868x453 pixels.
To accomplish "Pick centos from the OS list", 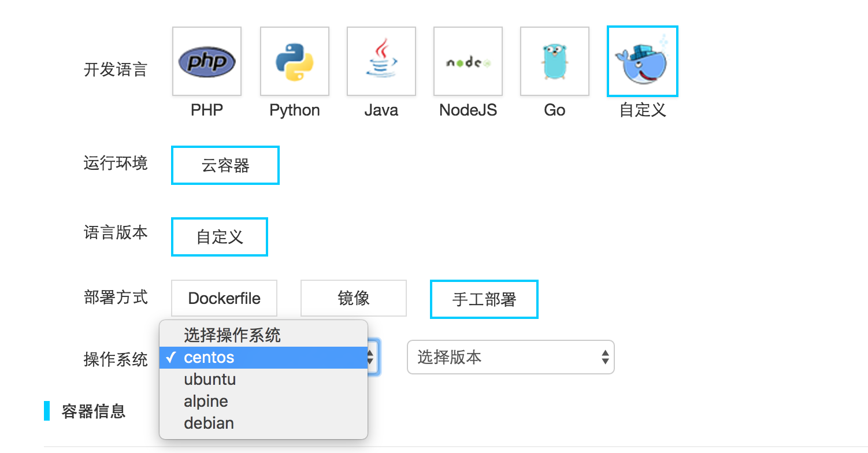I will pos(264,358).
